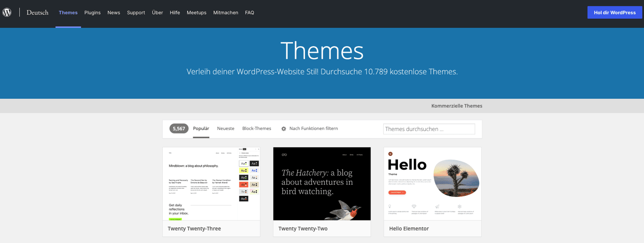Viewport: 644px width, 243px height.
Task: Click the Twenty Twenty-Two theme title
Action: 303,229
